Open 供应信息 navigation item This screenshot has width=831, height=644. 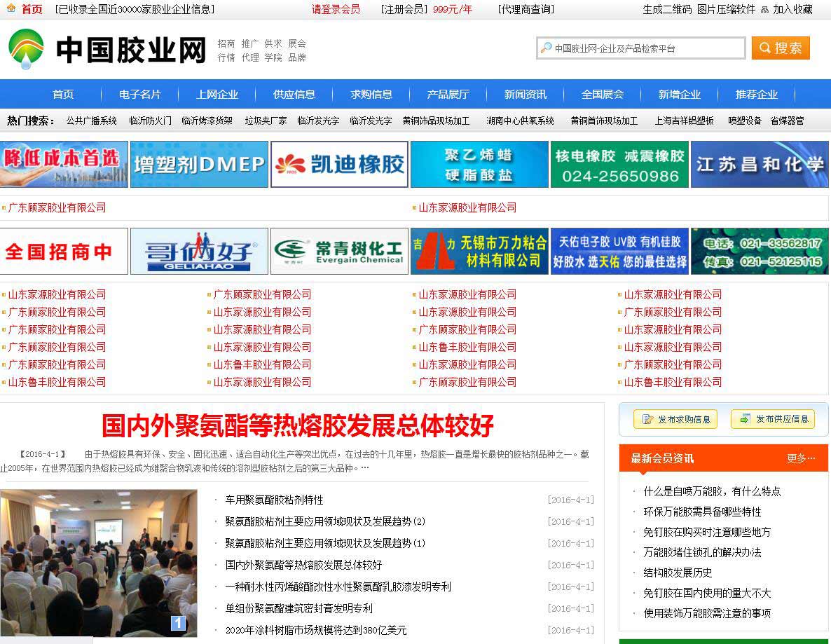pyautogui.click(x=294, y=95)
